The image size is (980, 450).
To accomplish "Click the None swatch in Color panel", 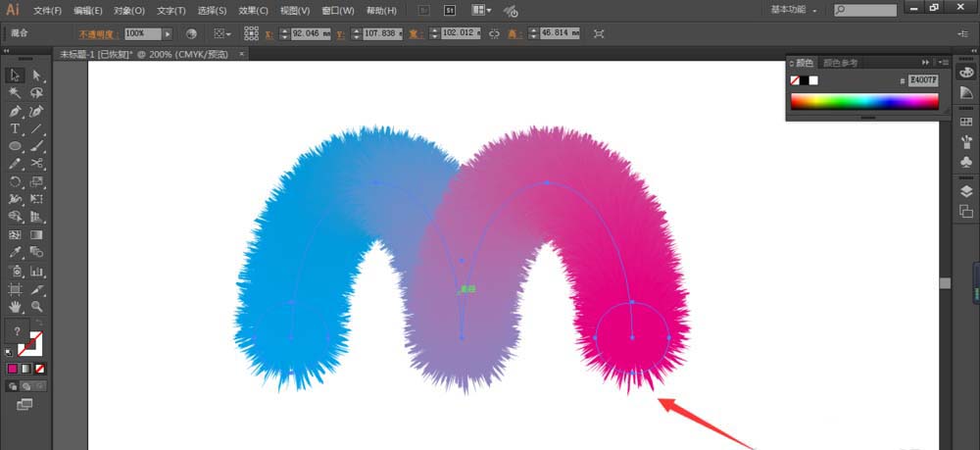I will pyautogui.click(x=795, y=80).
